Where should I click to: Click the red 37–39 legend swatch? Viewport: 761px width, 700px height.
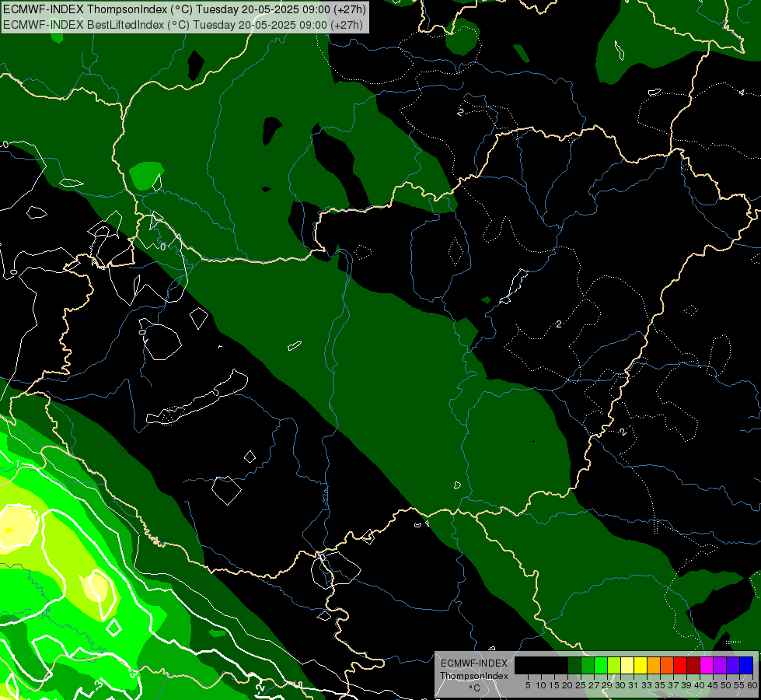680,665
